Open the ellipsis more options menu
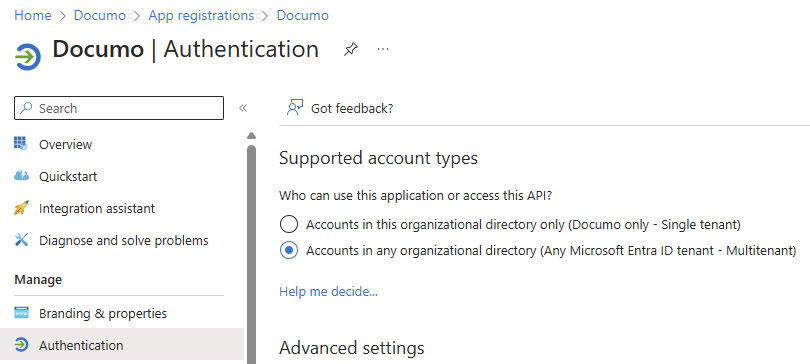 pos(382,49)
